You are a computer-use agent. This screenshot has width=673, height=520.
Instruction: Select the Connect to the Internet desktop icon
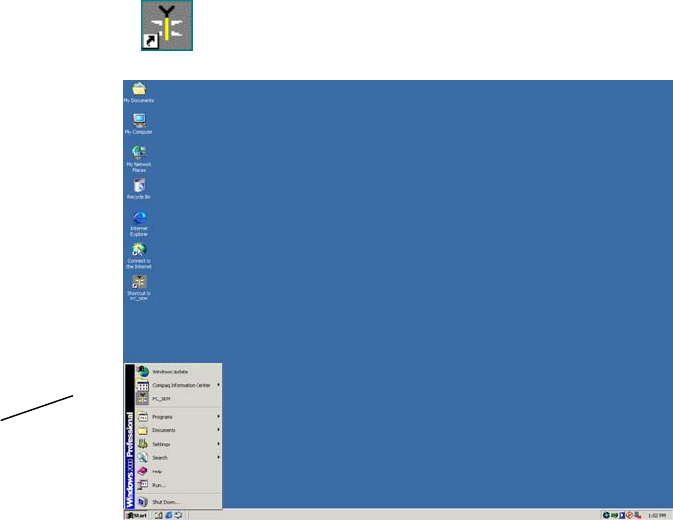[x=139, y=256]
